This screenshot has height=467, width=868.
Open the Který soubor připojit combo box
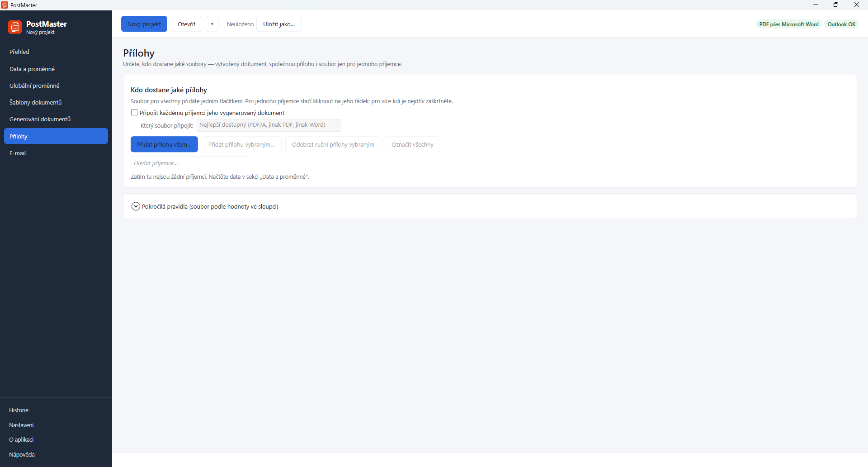(269, 125)
